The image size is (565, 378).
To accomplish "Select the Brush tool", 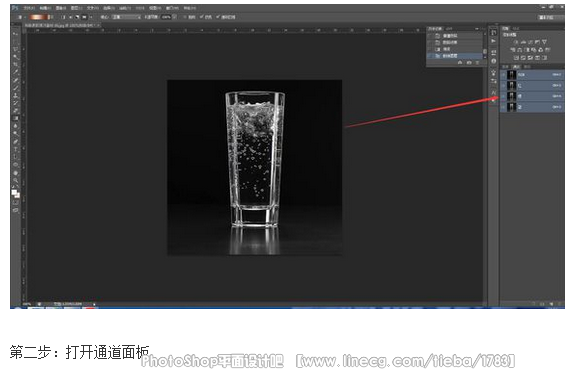I will click(15, 88).
